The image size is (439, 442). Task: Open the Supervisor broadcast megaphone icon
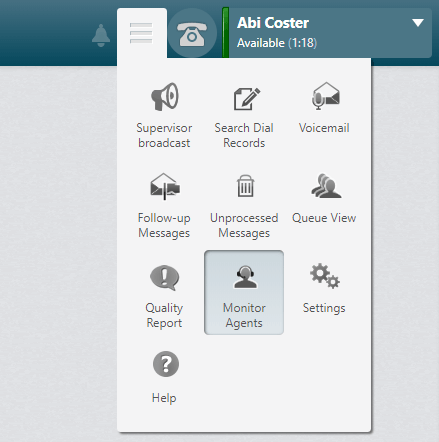[x=165, y=97]
